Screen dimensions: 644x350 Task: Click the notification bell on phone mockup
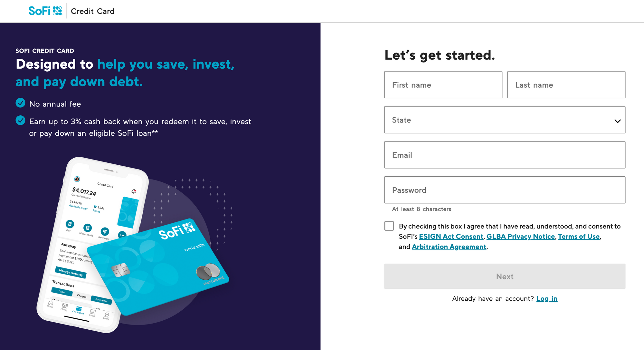click(134, 191)
